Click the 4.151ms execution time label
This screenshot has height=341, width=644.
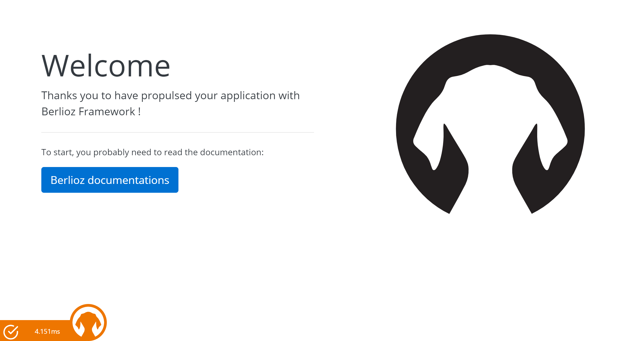point(47,332)
